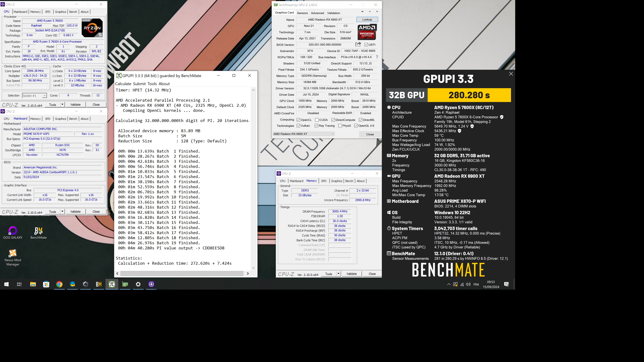Toggle the OpenCL checkbox
Screen dimensions: 644x362
click(298, 120)
